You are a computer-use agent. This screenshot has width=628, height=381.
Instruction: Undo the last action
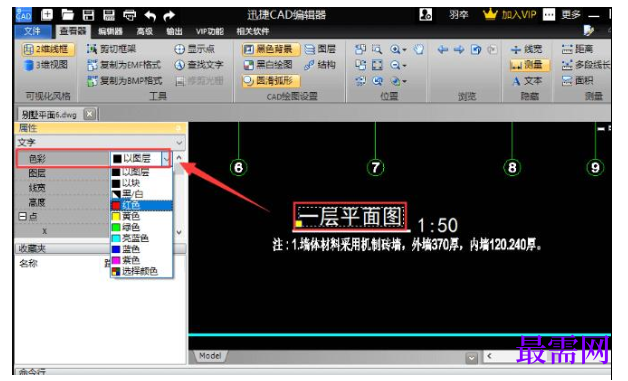pos(150,16)
